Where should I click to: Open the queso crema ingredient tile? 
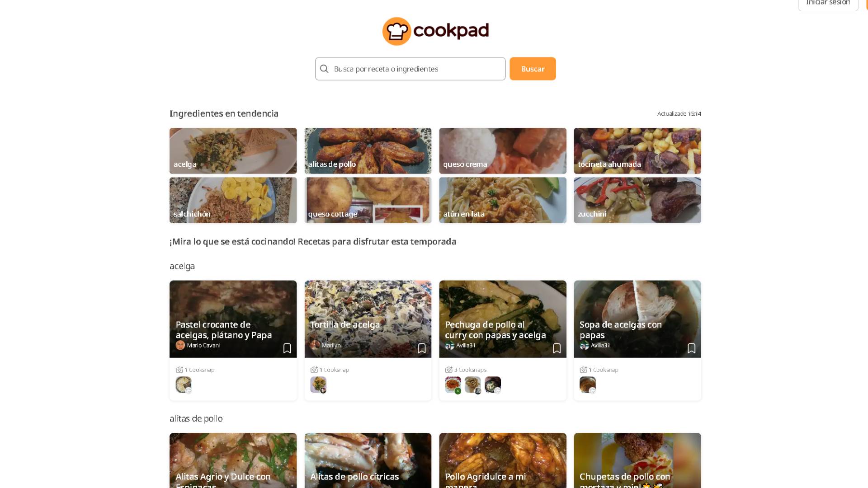tap(503, 151)
